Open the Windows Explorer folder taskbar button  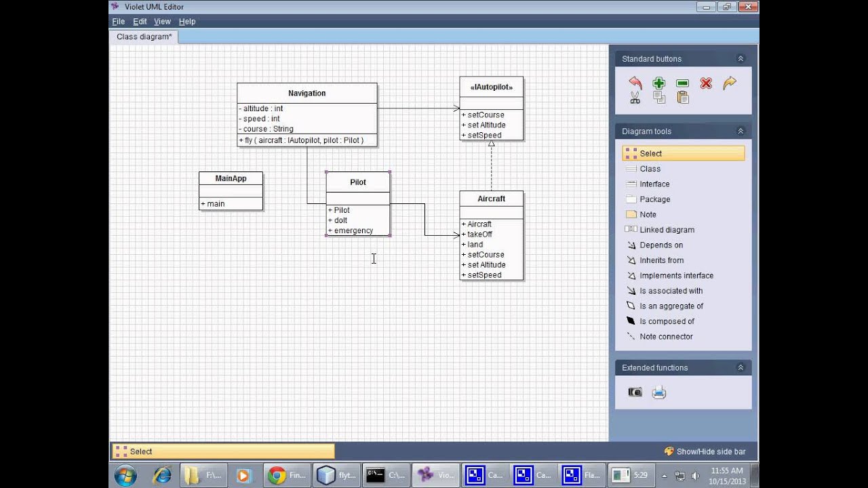(x=203, y=475)
